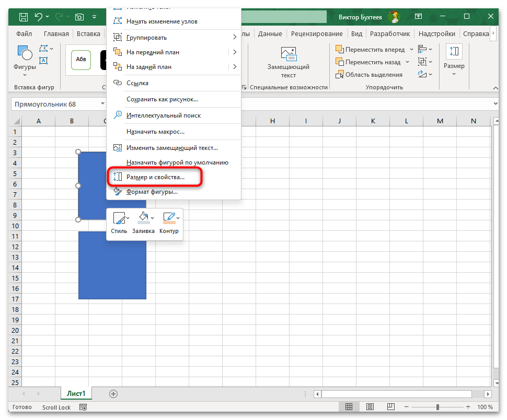Click the Save icon in quick access toolbar
The height and width of the screenshot is (420, 507).
(x=24, y=17)
